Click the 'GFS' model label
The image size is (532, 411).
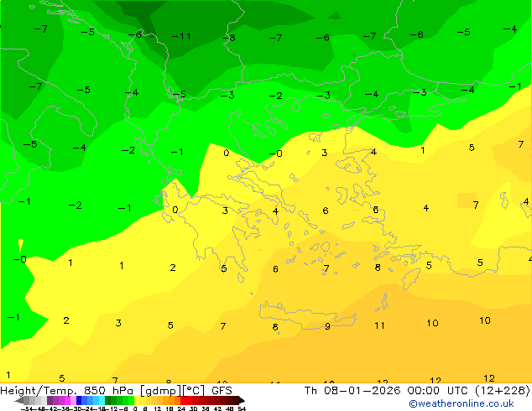tap(222, 391)
